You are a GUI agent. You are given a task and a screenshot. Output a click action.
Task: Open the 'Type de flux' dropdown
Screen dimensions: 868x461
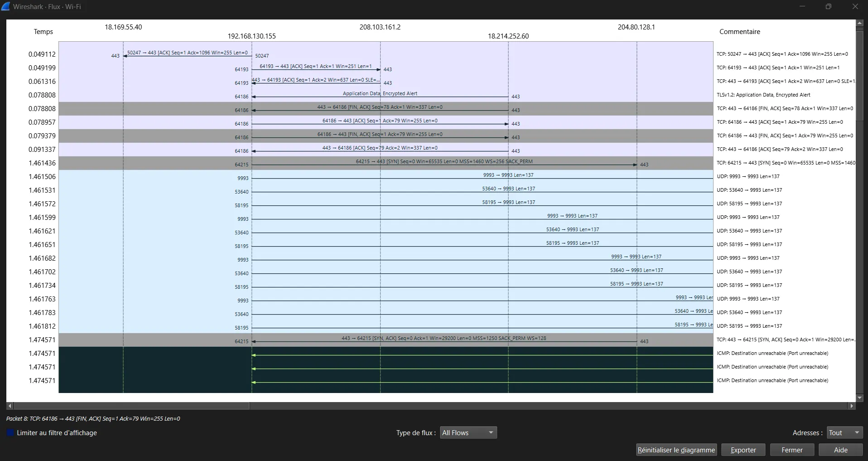(468, 433)
